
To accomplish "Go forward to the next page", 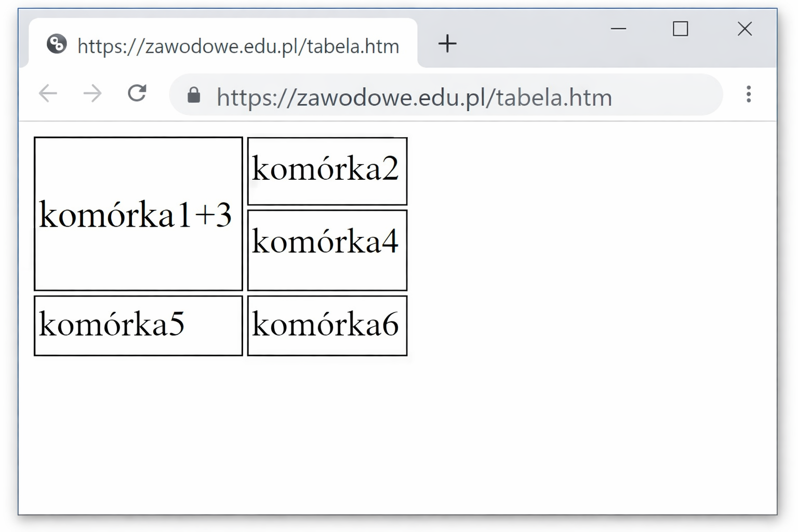I will [92, 94].
